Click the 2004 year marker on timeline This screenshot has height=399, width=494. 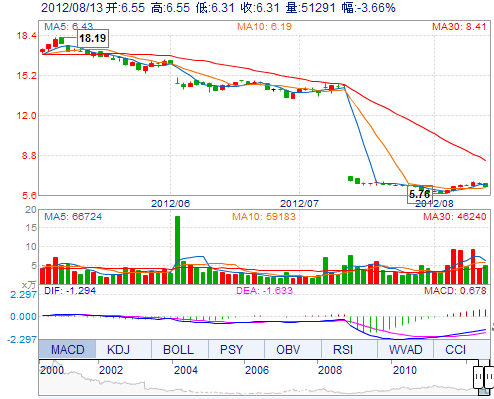point(186,370)
